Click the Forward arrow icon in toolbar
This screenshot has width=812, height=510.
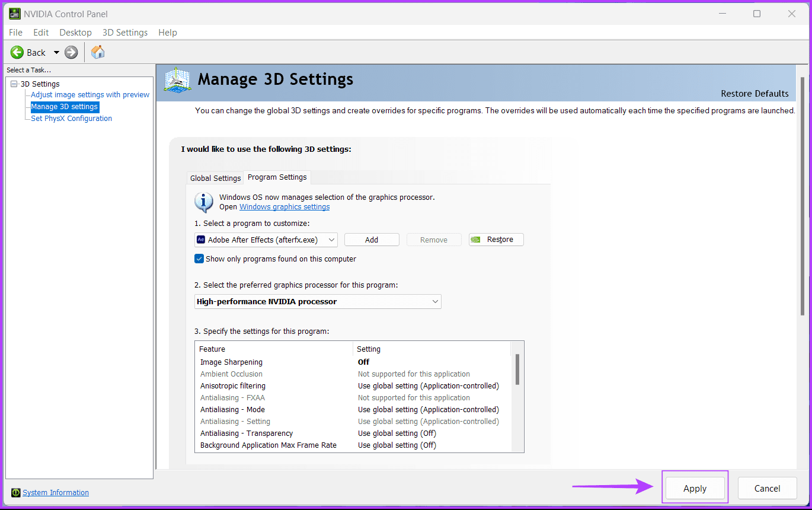pos(71,52)
